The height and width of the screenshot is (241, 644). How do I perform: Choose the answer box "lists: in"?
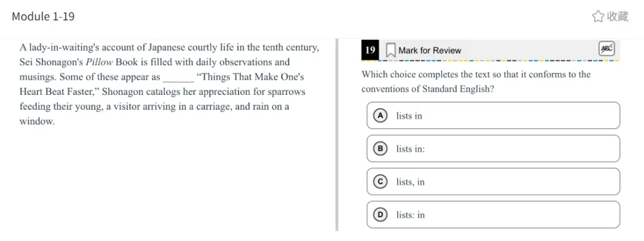tap(493, 214)
